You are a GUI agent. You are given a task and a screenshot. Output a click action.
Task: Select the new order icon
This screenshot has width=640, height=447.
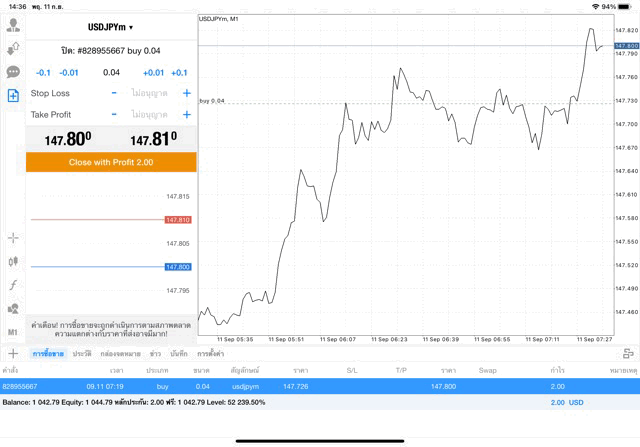[13, 95]
